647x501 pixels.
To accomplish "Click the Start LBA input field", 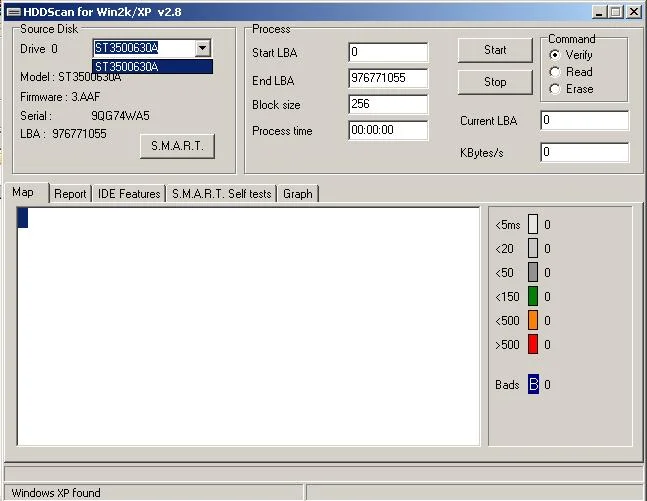I will point(388,52).
